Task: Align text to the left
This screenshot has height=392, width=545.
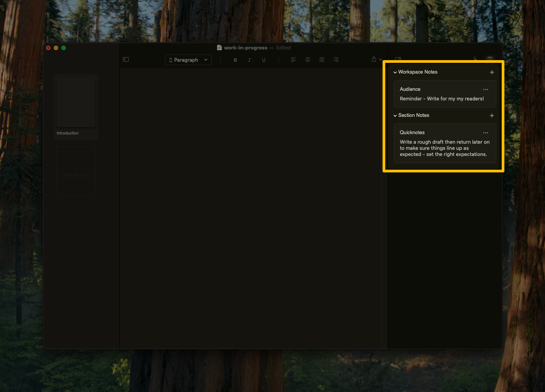Action: (293, 60)
